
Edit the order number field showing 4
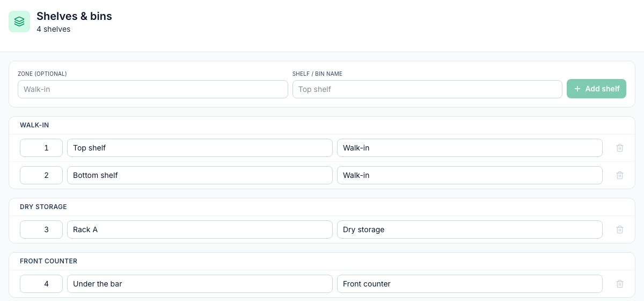coord(41,284)
